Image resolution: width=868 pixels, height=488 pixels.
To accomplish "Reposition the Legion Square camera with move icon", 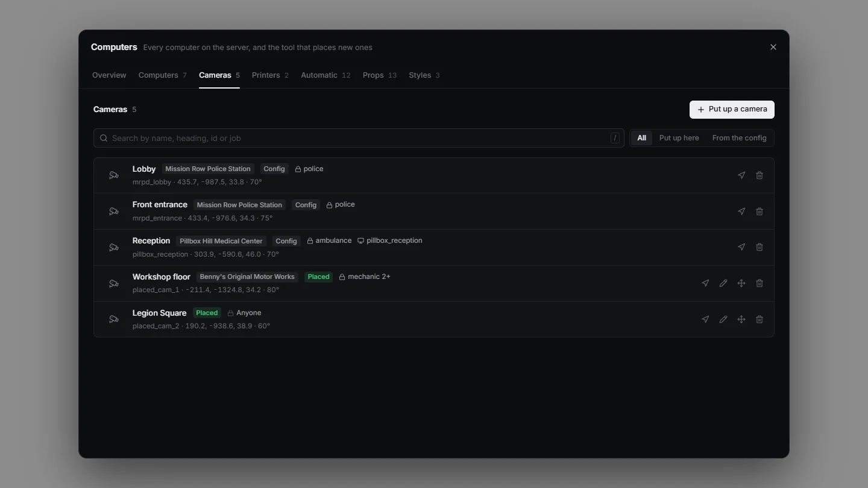I will click(x=741, y=319).
